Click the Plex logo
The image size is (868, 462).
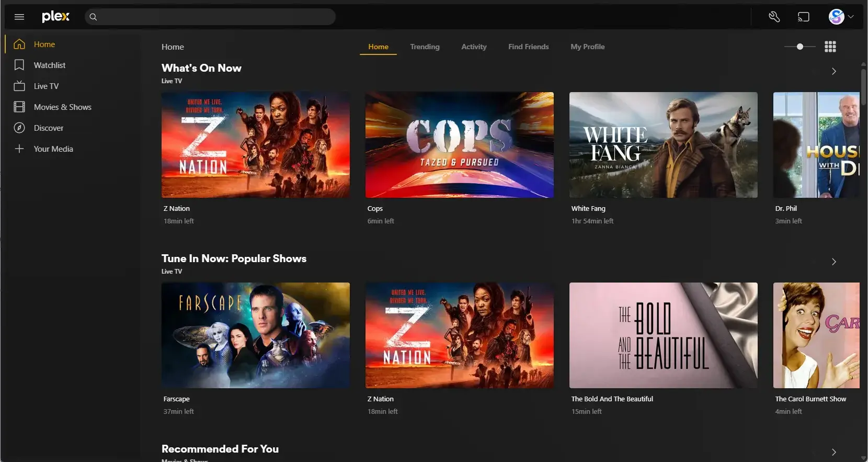(x=55, y=17)
